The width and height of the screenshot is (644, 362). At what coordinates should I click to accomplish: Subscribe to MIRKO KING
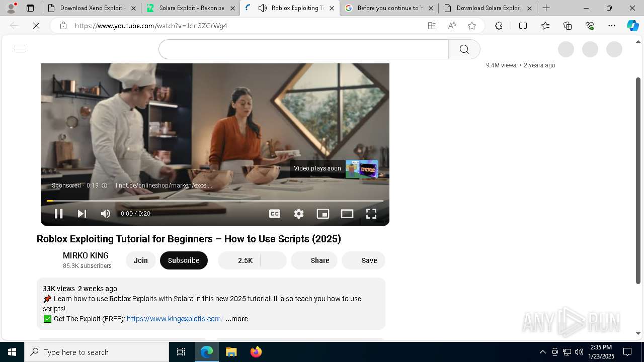coord(184,260)
